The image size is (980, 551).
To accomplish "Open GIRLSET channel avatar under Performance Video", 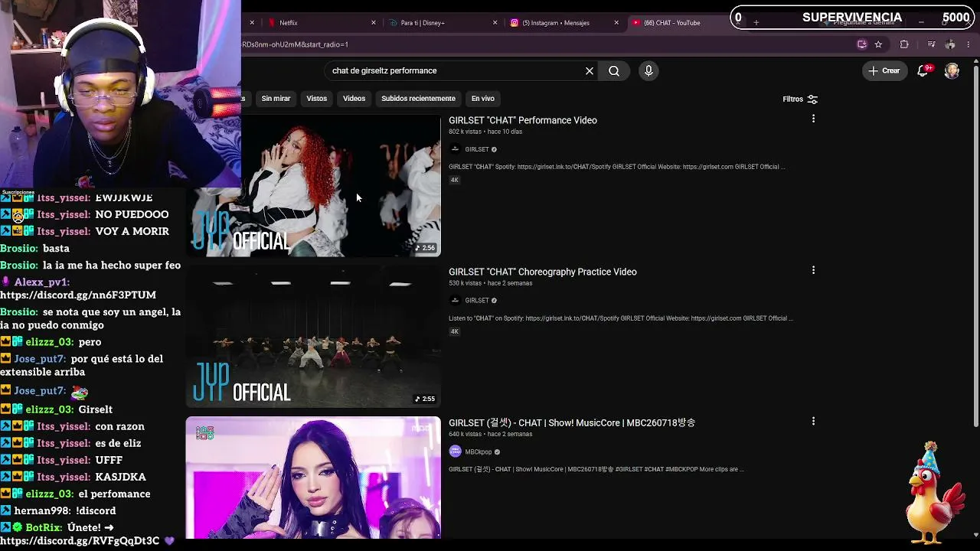I will coord(455,149).
